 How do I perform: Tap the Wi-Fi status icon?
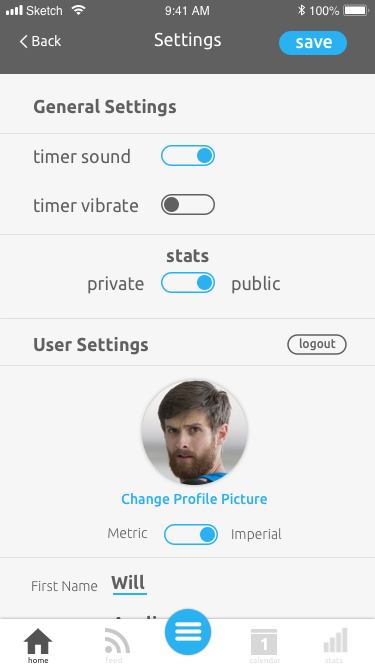78,10
